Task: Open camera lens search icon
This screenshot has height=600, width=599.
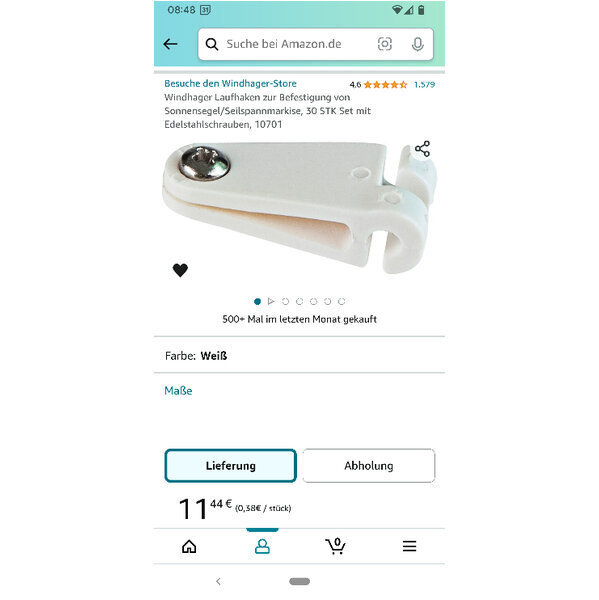Action: point(385,44)
